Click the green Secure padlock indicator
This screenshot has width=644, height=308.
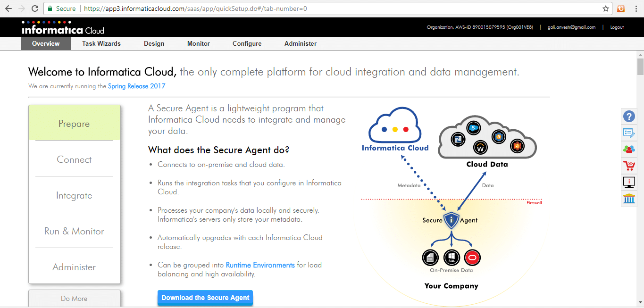tap(61, 8)
